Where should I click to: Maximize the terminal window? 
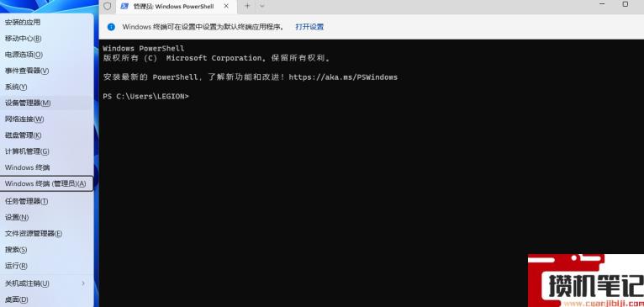pos(626,4)
